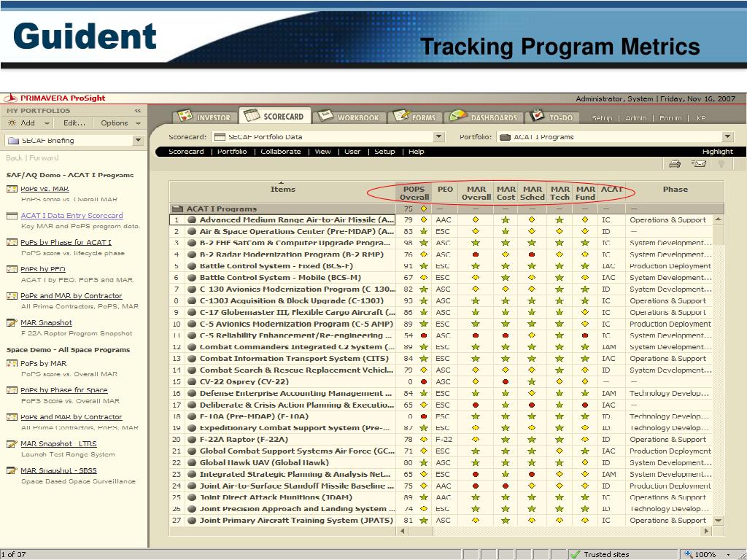Open the Collaborate menu
The height and width of the screenshot is (560, 747).
point(281,152)
